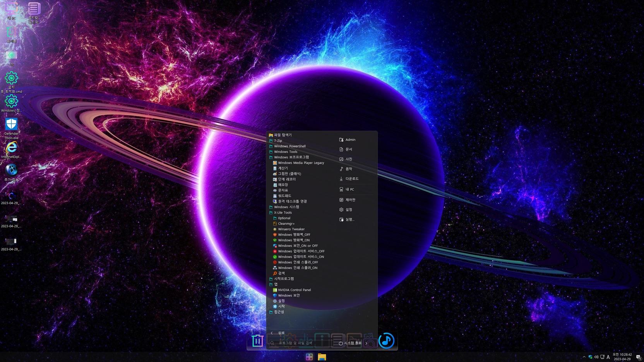Launch 단계 레코더 from the list
The height and width of the screenshot is (362, 644).
(x=284, y=179)
